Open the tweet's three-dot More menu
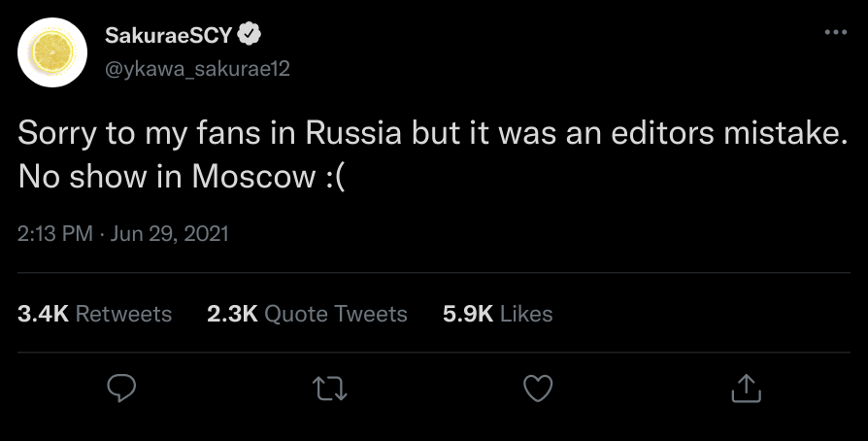 click(x=835, y=32)
